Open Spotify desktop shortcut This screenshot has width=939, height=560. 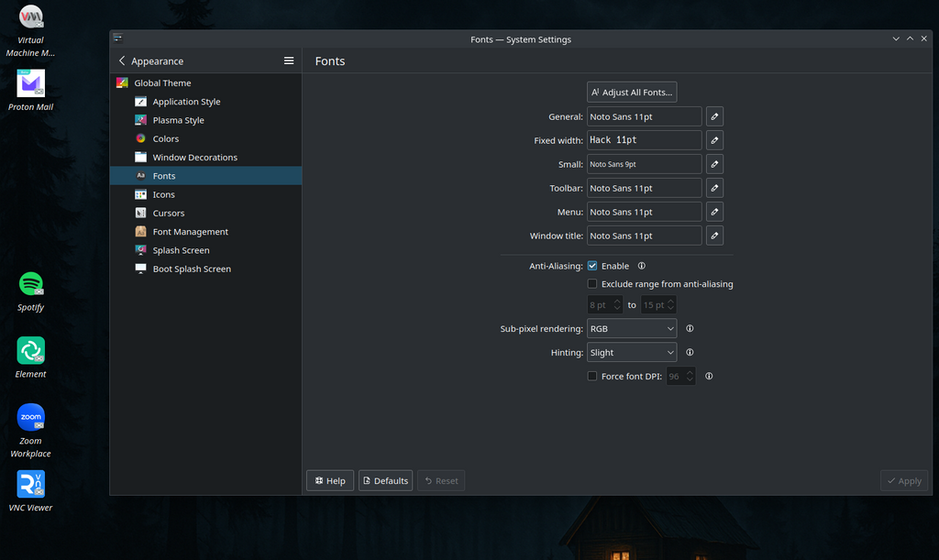coord(30,283)
